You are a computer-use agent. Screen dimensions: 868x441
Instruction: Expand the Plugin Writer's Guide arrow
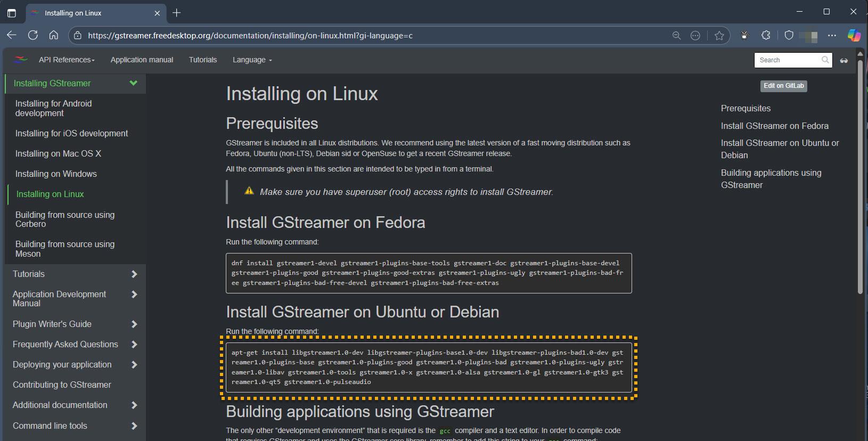(134, 324)
